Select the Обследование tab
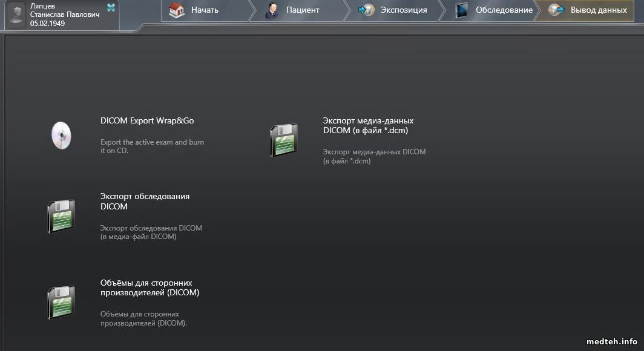Viewport: 644px width, 351px height. [x=504, y=10]
